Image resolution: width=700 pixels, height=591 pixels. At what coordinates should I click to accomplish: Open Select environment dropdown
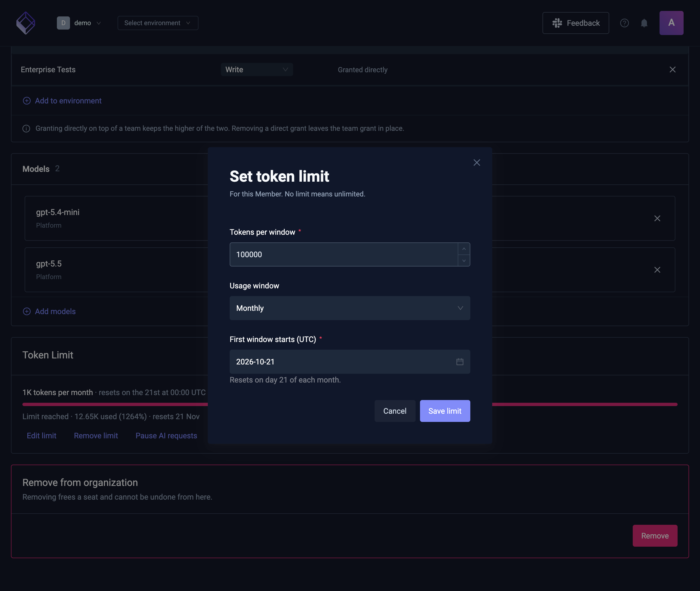pyautogui.click(x=158, y=23)
